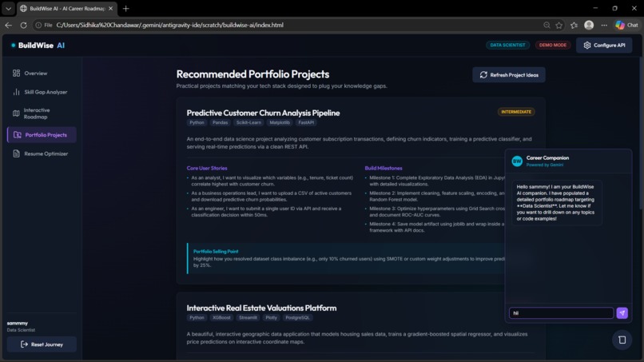Image resolution: width=644 pixels, height=362 pixels.
Task: Click Interactive Real Estate Valuations Platform title
Action: click(261, 308)
